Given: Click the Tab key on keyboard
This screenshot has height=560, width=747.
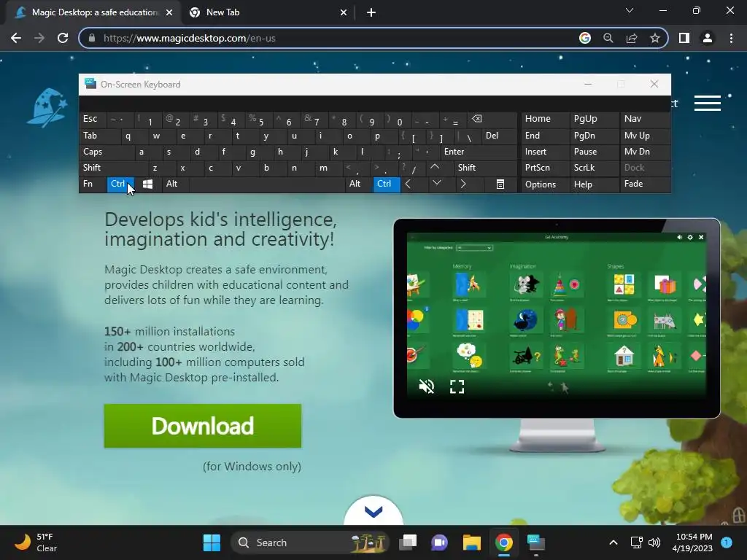Looking at the screenshot, I should [x=99, y=136].
